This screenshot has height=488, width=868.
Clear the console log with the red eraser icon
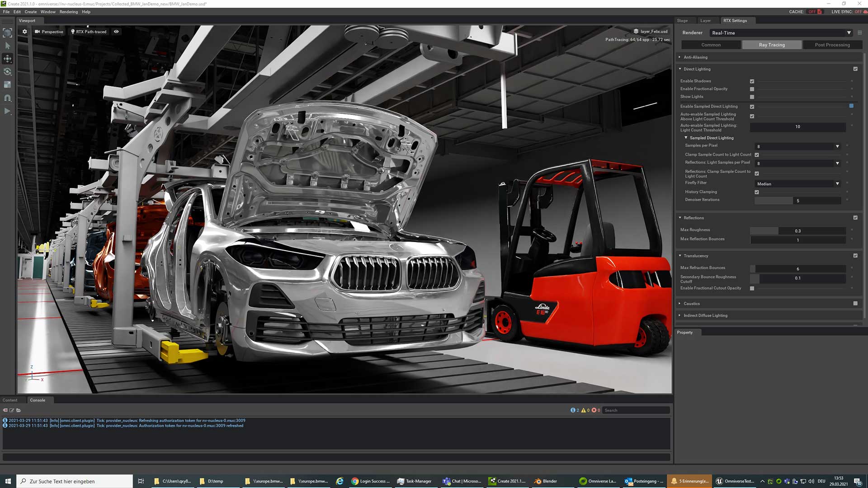[5, 410]
